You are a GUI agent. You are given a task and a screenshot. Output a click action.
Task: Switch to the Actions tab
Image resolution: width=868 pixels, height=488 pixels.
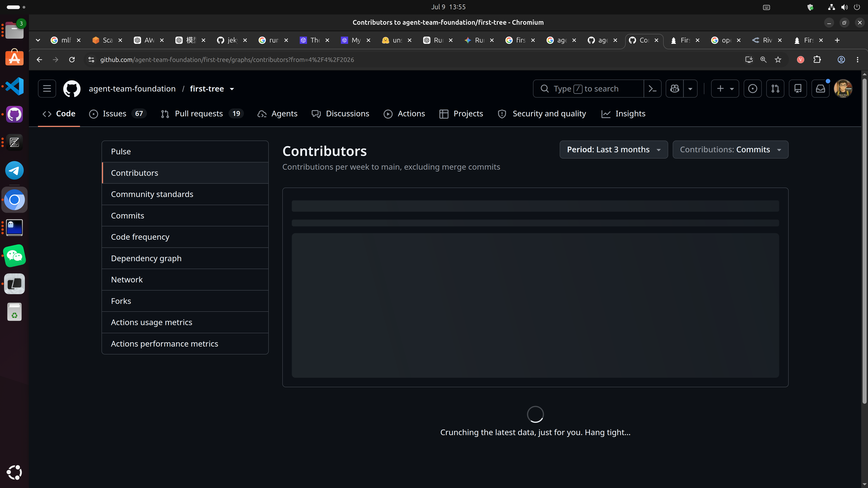pyautogui.click(x=404, y=113)
